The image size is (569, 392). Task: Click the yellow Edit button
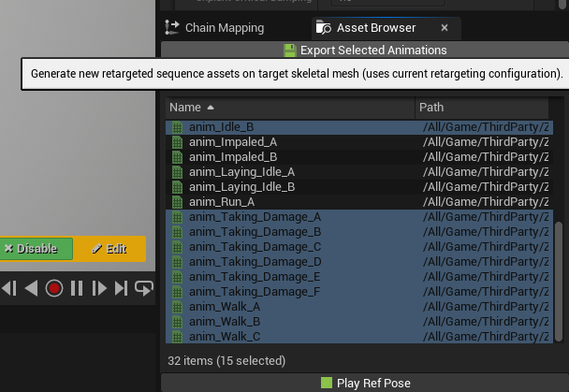pyautogui.click(x=109, y=249)
